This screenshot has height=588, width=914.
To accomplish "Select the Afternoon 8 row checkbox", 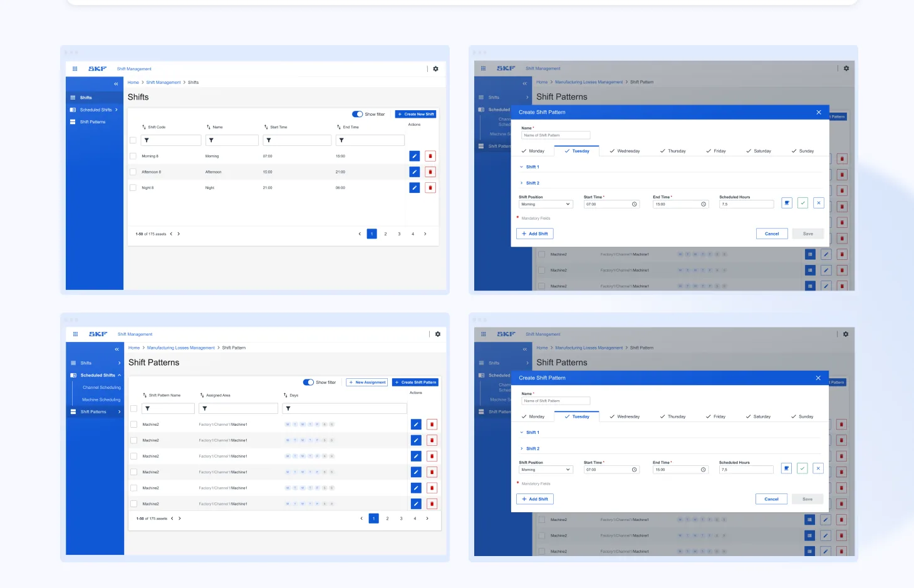I will point(133,172).
